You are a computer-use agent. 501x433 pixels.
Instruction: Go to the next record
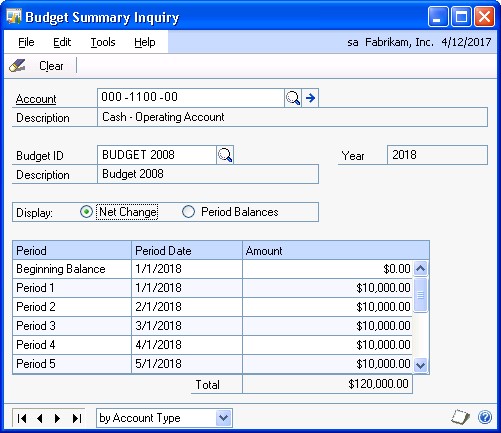[57, 418]
